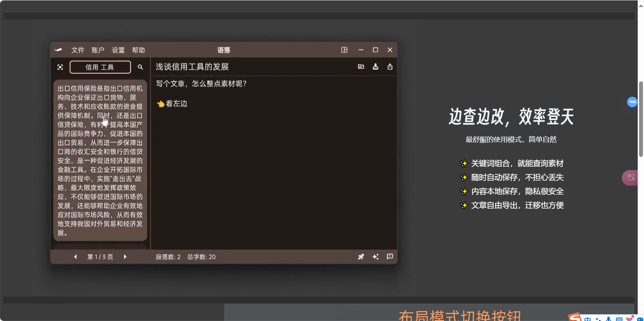Open the 账户 menu
Screen dimensions: 644x321
point(98,50)
